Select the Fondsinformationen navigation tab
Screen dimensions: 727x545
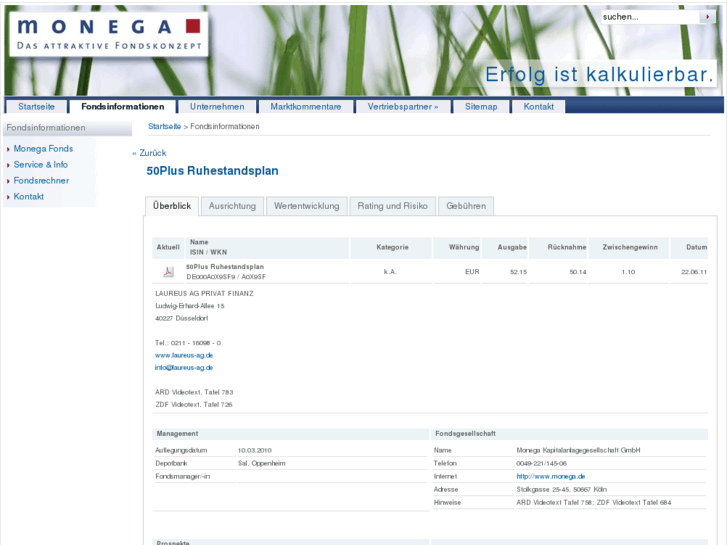pyautogui.click(x=123, y=107)
